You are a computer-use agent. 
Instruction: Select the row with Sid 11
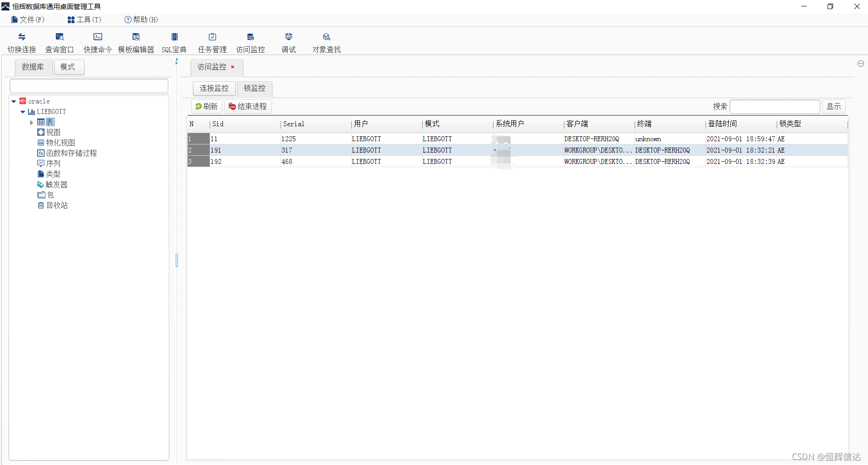518,139
